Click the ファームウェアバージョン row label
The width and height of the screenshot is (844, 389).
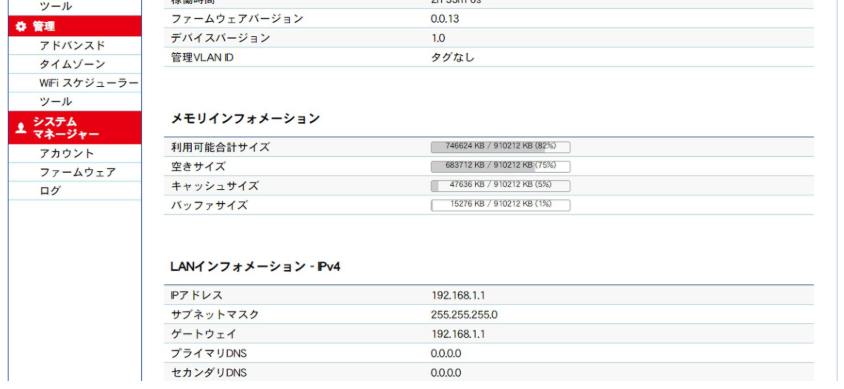pos(237,19)
